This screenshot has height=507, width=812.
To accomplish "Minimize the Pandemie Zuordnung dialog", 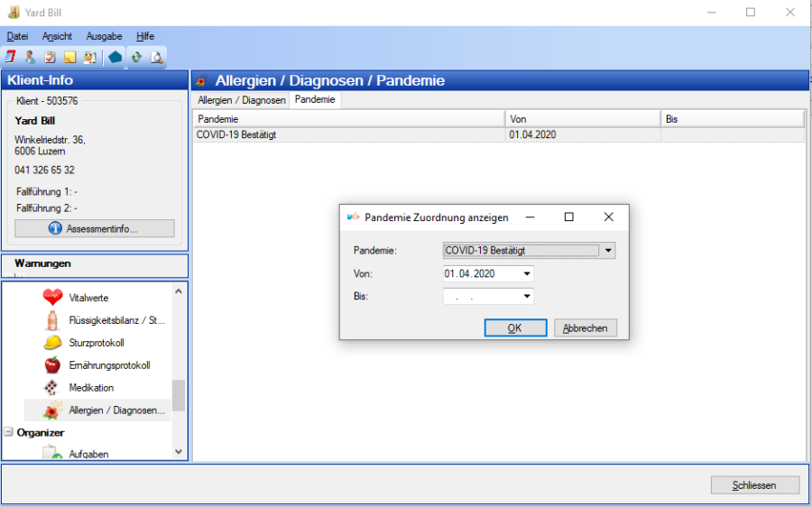I will 530,217.
